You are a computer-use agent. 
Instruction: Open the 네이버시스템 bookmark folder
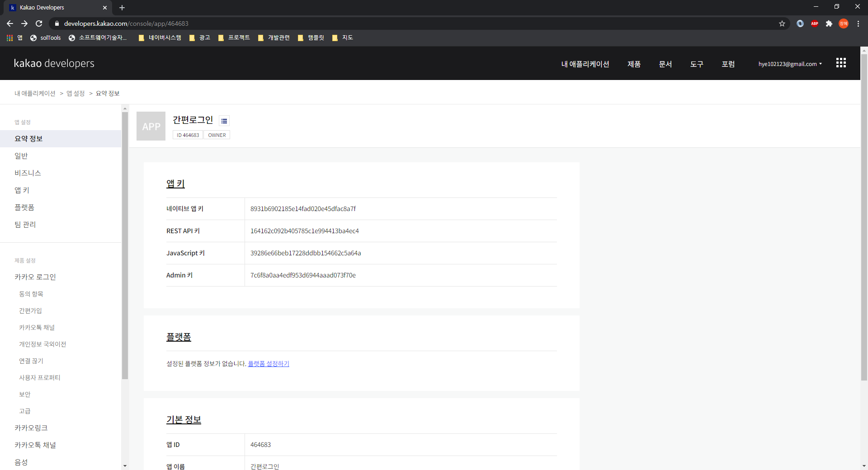[160, 38]
